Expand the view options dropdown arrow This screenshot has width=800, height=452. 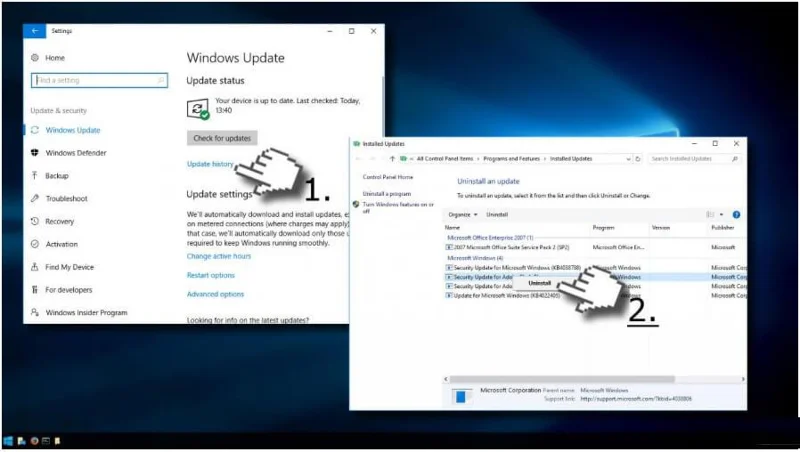(721, 215)
